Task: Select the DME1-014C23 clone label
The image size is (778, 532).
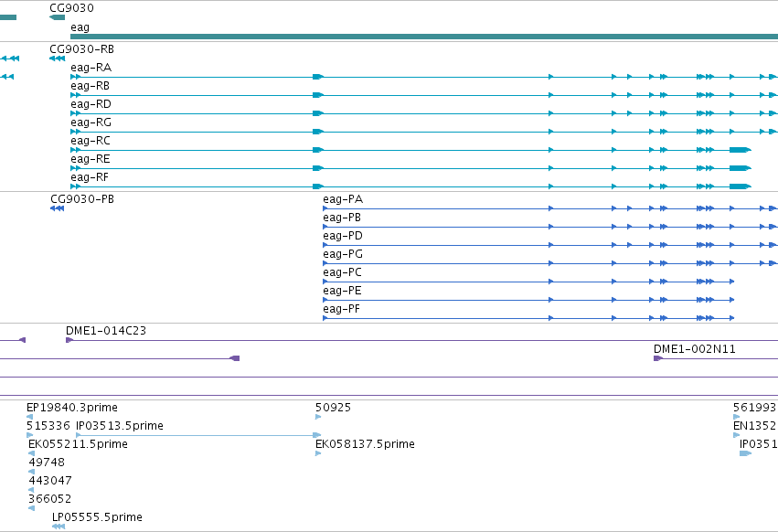Action: (106, 331)
